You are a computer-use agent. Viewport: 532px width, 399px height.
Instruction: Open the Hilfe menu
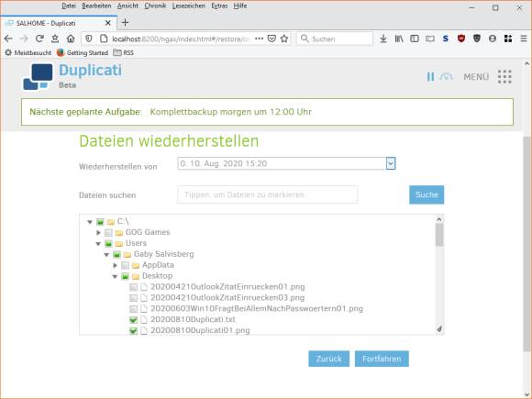[x=240, y=6]
